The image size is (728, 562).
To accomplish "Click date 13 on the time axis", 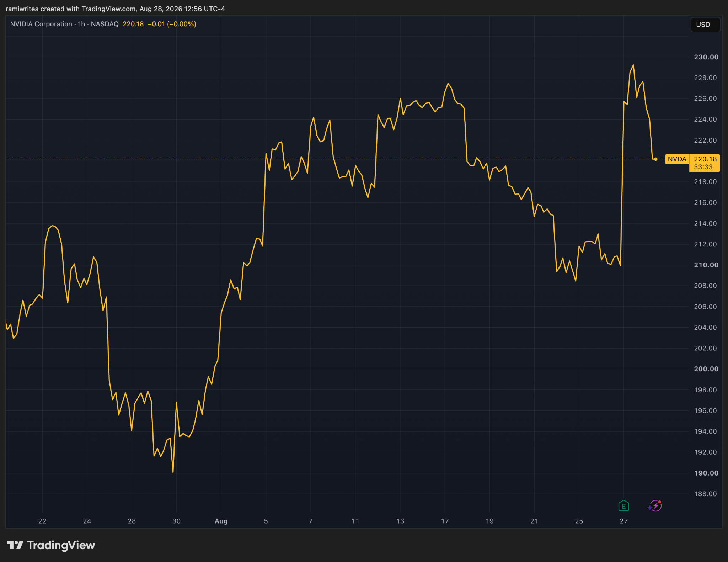I will pyautogui.click(x=400, y=521).
